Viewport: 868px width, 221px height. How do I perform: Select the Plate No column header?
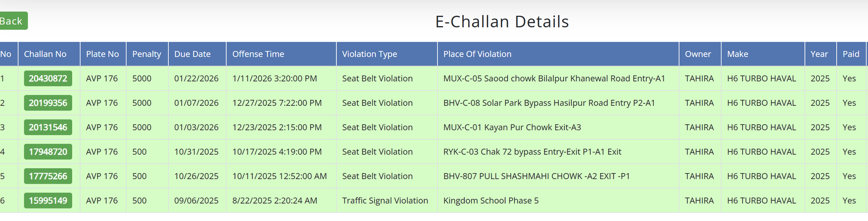(x=103, y=54)
